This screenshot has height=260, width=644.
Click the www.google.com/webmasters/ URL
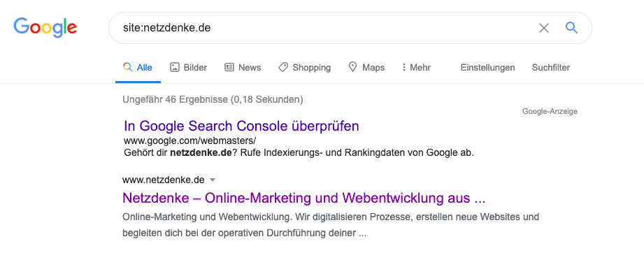[189, 141]
